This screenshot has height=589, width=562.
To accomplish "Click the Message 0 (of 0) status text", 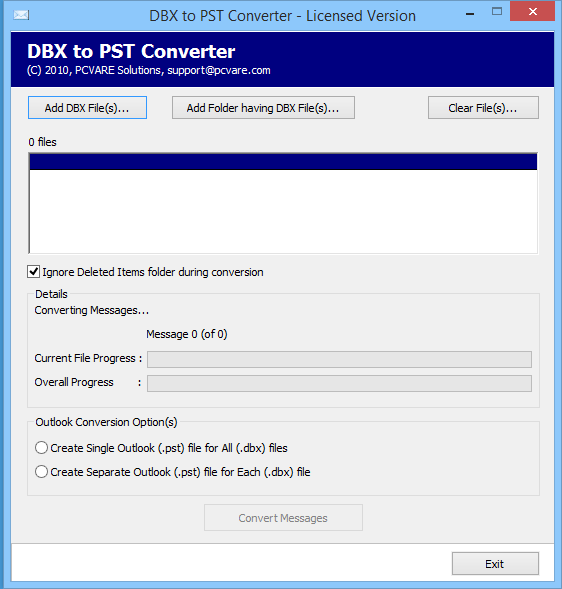I will (x=187, y=334).
